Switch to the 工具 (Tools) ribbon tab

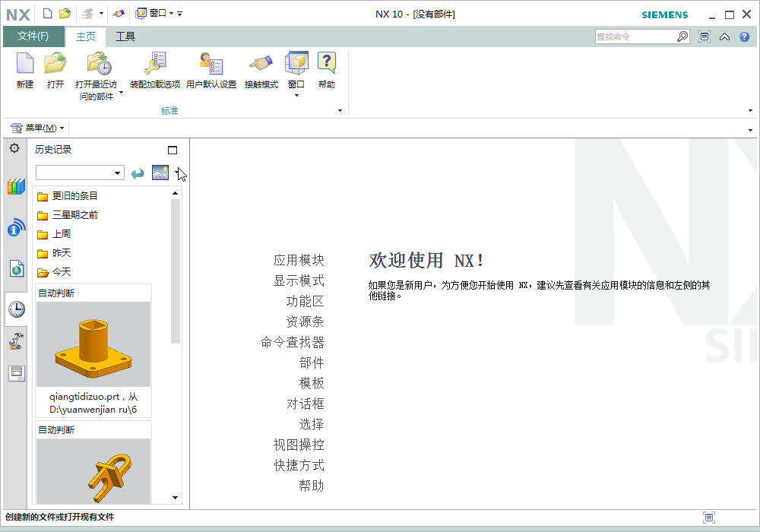coord(125,36)
